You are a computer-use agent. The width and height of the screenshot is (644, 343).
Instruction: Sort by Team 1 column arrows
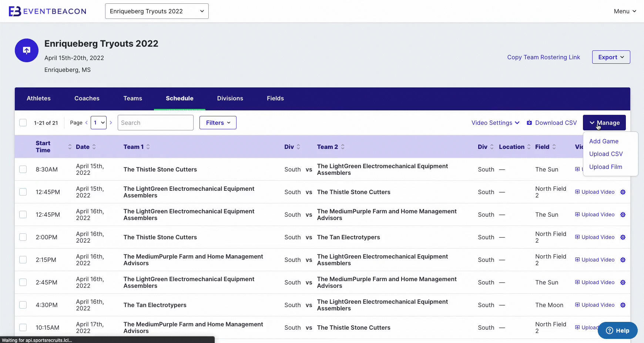pos(148,147)
